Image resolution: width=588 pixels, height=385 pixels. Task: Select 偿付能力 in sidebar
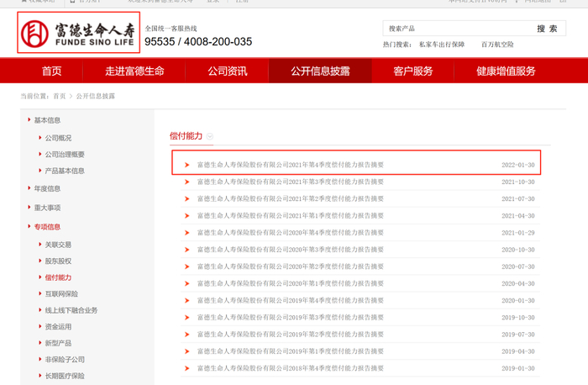point(58,277)
